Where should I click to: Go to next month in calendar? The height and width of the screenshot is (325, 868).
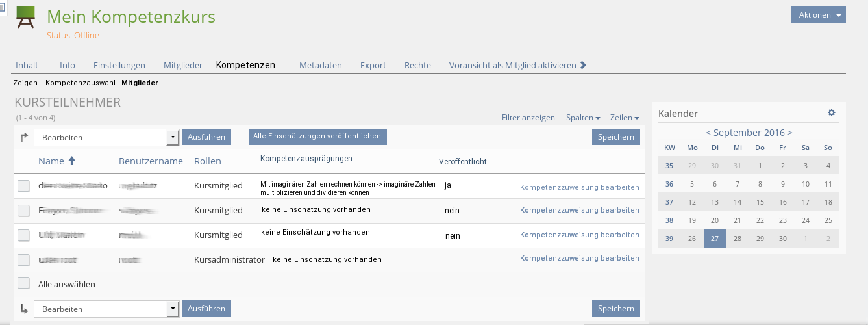(789, 133)
